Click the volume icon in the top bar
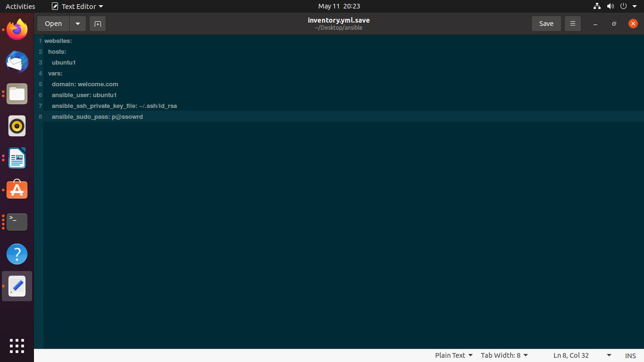This screenshot has height=362, width=644. coord(610,6)
